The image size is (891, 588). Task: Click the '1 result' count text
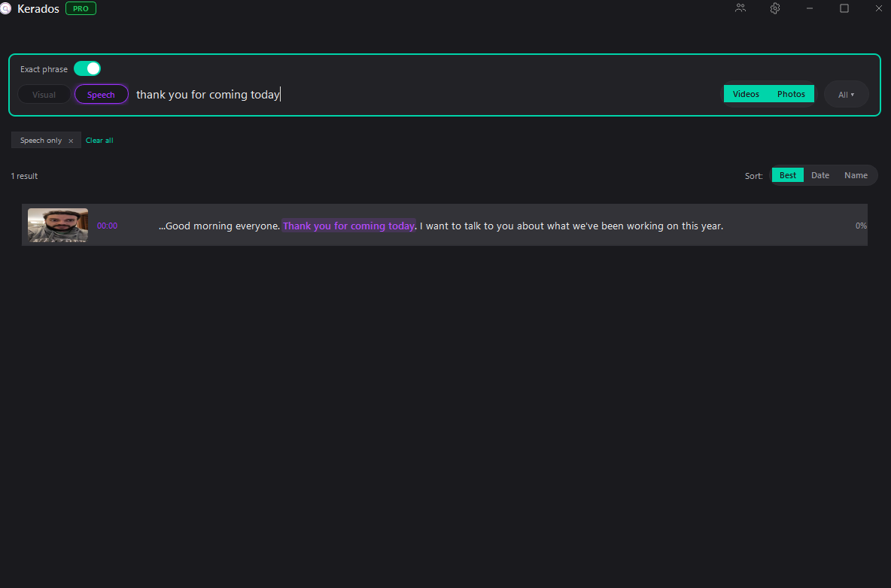[24, 176]
